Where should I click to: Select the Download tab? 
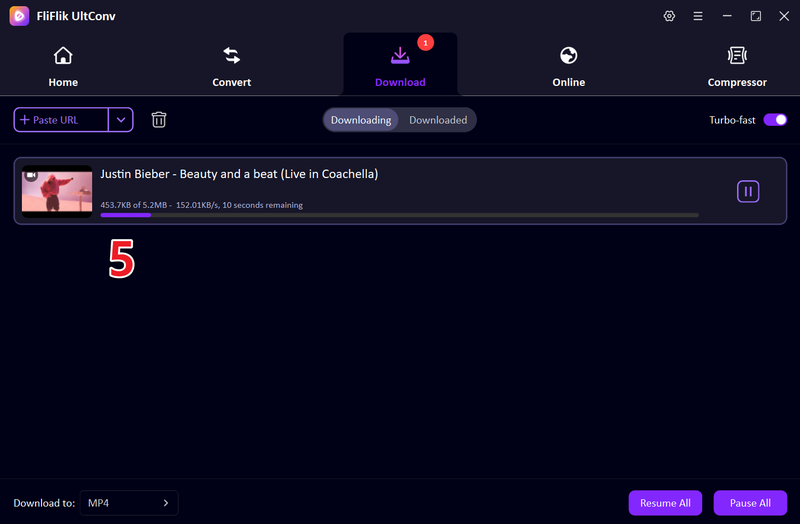coord(401,66)
